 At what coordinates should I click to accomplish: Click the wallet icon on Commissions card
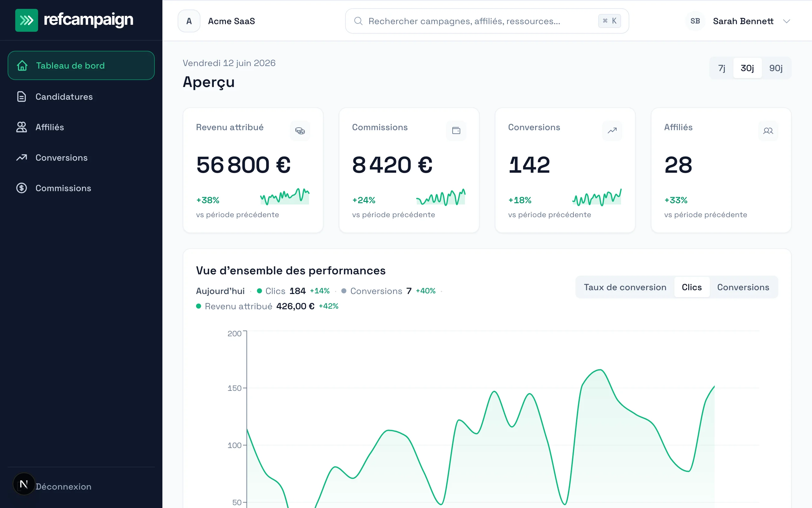click(456, 131)
